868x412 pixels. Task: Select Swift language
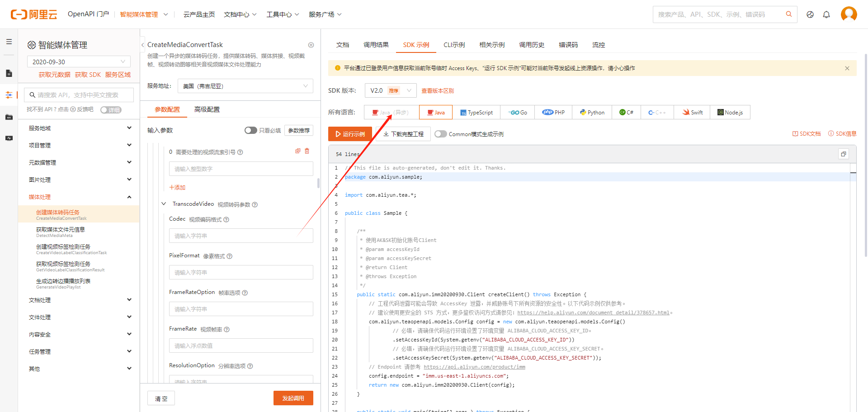pyautogui.click(x=692, y=112)
